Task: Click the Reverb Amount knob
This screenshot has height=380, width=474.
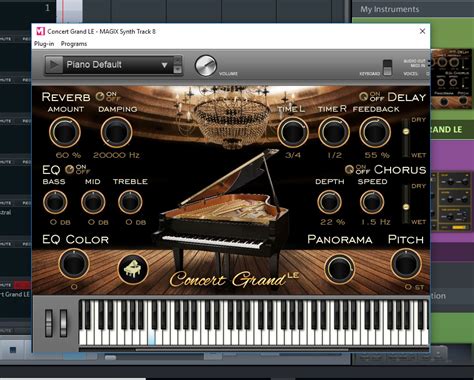Action: (65, 132)
